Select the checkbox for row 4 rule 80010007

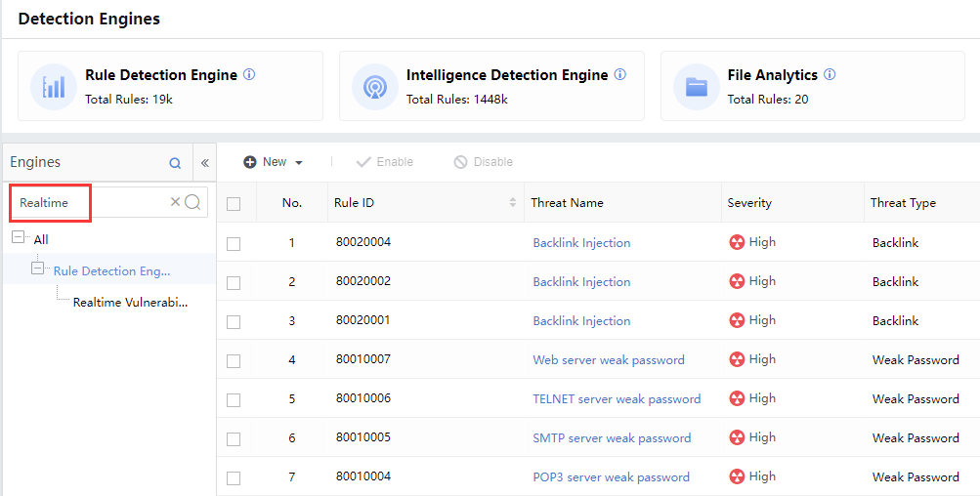coord(234,360)
